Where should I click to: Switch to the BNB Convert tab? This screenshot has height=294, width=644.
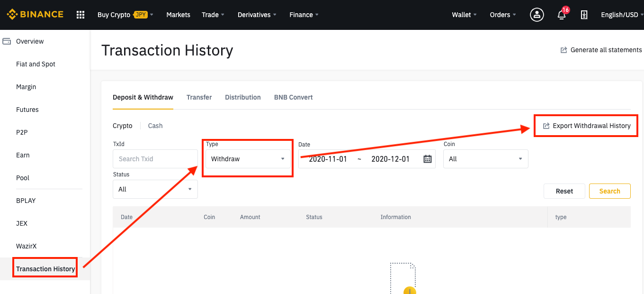(294, 97)
